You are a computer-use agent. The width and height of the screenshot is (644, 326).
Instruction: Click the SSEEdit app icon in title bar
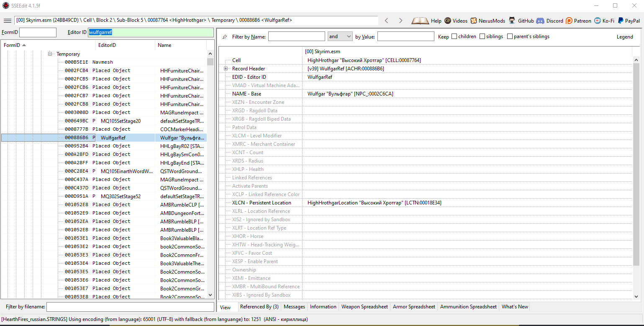pyautogui.click(x=6, y=5)
